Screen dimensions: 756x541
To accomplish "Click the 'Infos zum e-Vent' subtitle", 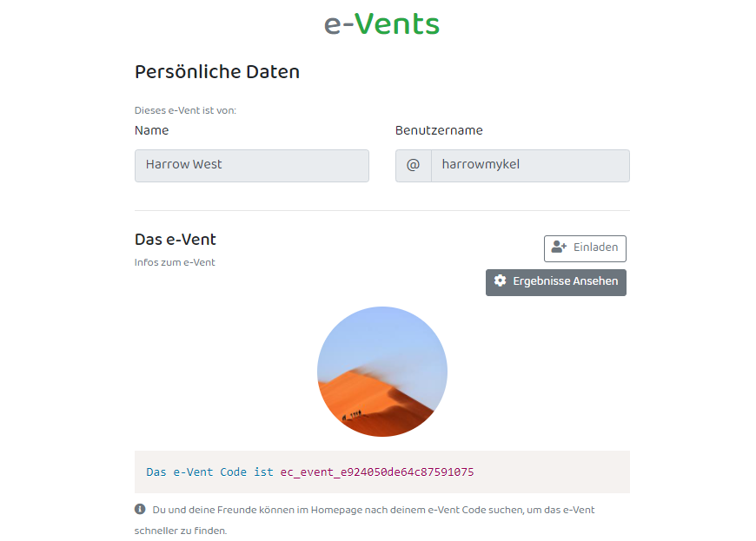I will 175,262.
